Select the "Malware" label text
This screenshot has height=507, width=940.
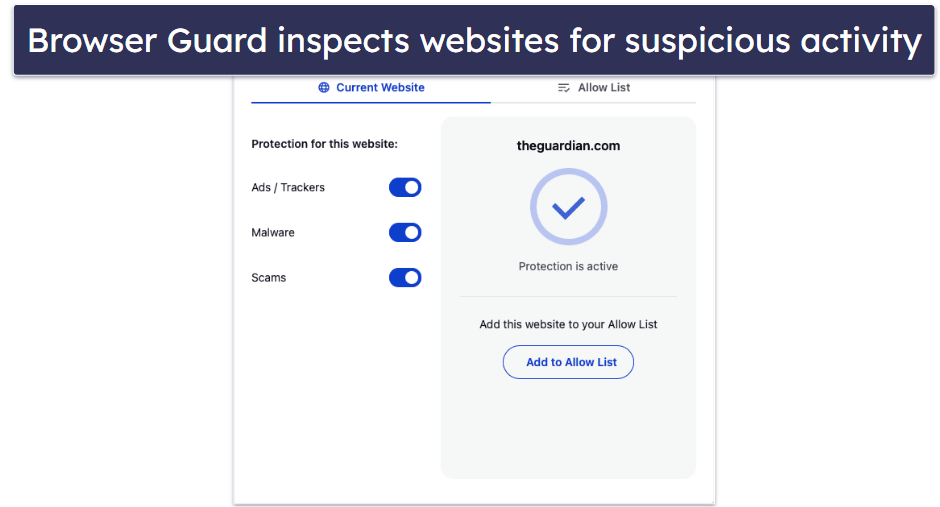click(273, 233)
